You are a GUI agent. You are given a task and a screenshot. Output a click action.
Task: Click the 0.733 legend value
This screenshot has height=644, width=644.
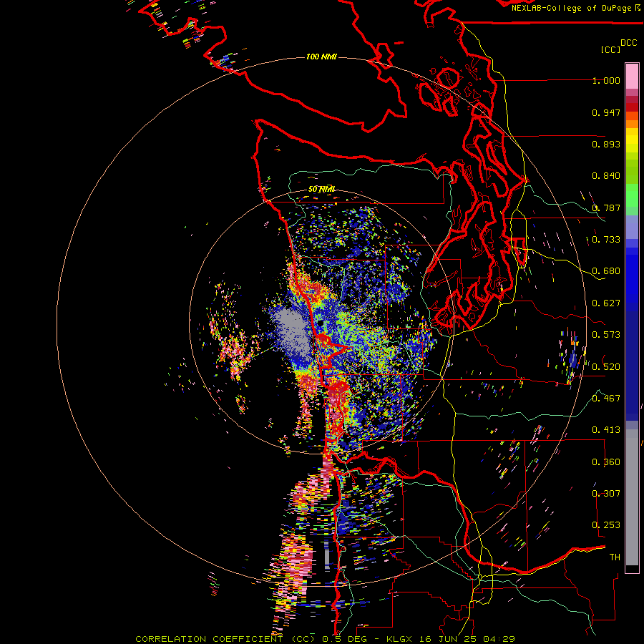606,240
